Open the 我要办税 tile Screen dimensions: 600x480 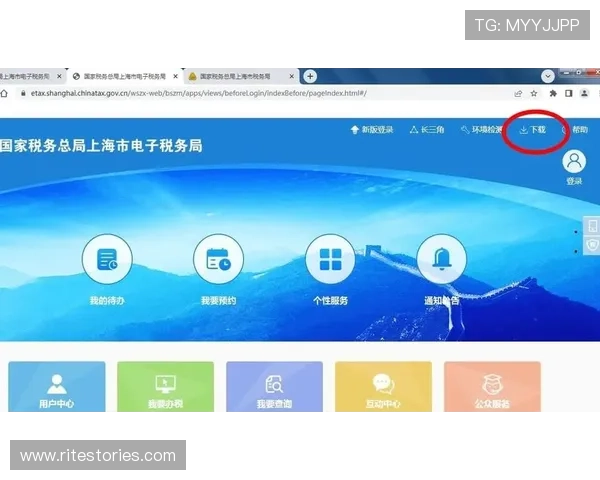coord(165,387)
